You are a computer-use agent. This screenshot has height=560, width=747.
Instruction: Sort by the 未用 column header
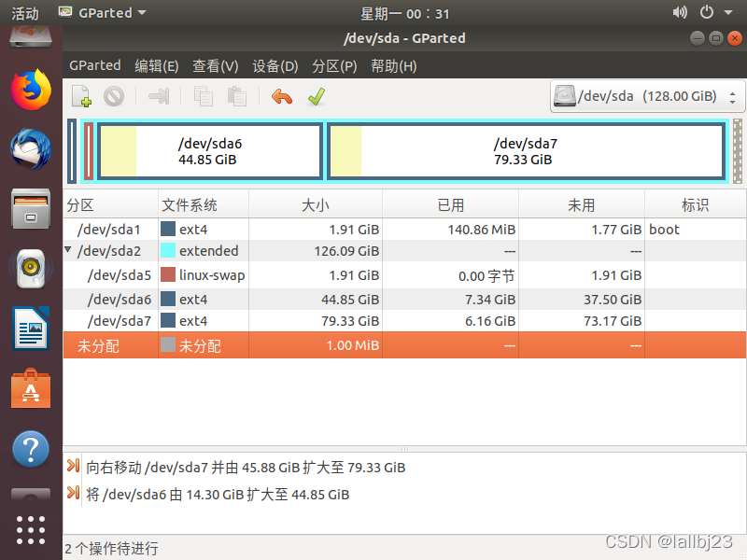(581, 204)
